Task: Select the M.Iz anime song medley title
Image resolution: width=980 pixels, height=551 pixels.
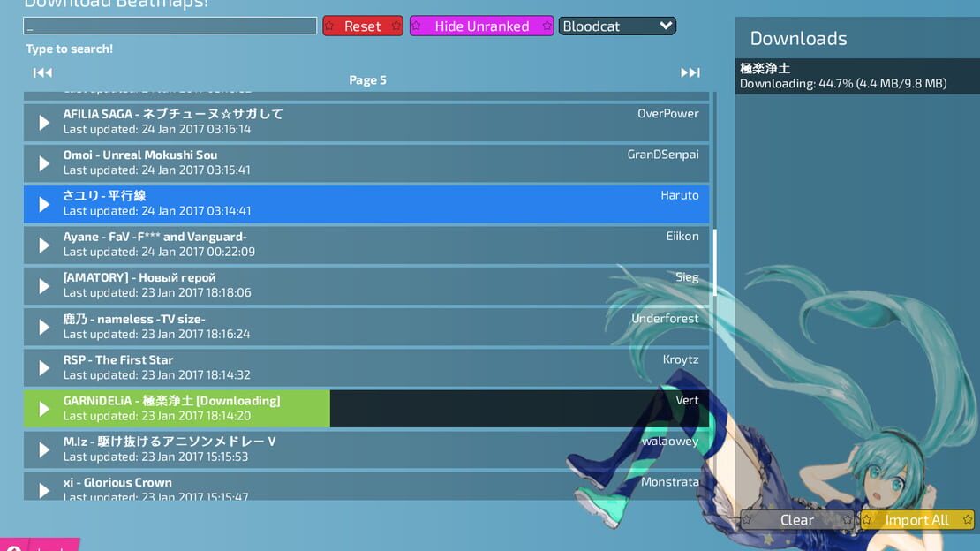Action: pos(170,442)
